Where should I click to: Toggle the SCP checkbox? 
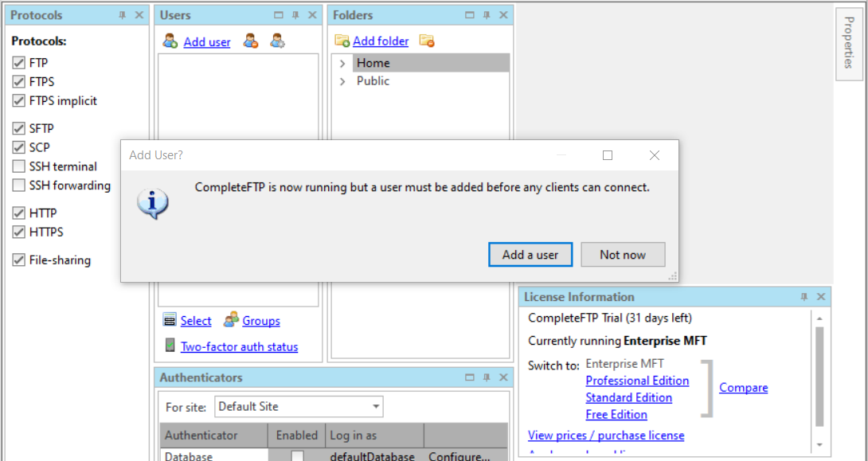[x=19, y=147]
